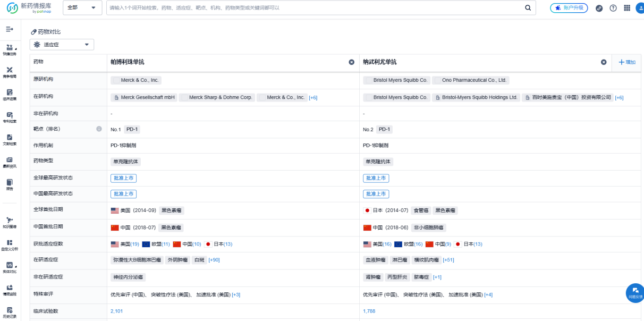Click the 账户升级 button
The height and width of the screenshot is (321, 644).
click(x=569, y=8)
